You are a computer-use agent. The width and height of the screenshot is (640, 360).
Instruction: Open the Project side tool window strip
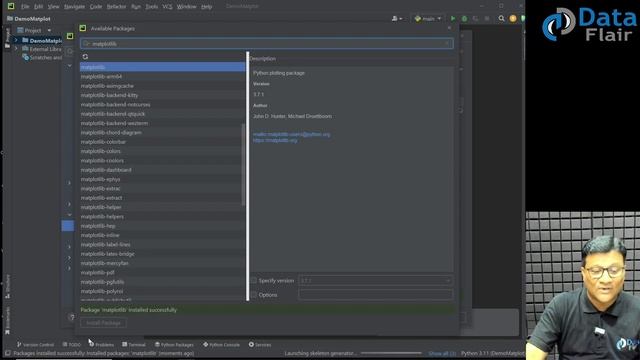click(7, 38)
